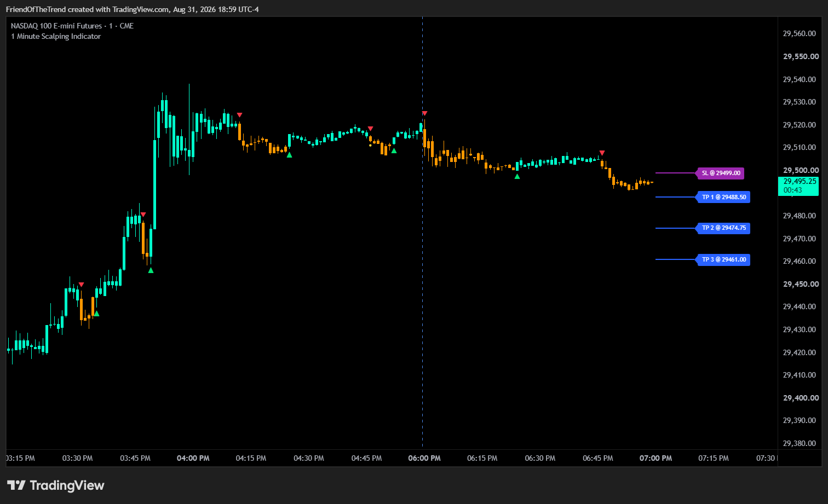Click the 06:45 PM time axis label
The image size is (828, 504).
pos(598,458)
